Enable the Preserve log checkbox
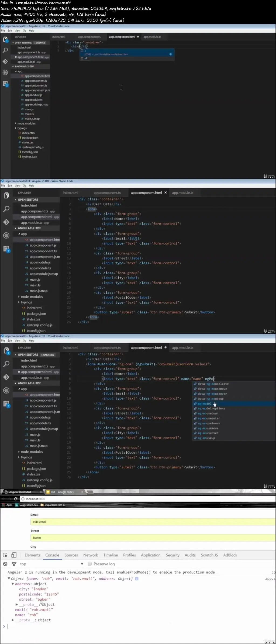 90,564
